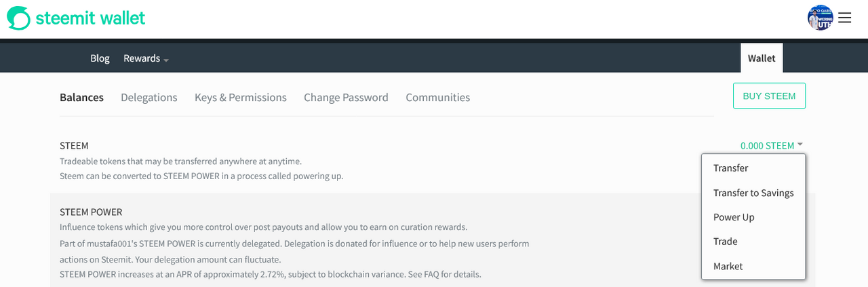868x287 pixels.
Task: Click the BUY STEEM button
Action: coord(769,96)
